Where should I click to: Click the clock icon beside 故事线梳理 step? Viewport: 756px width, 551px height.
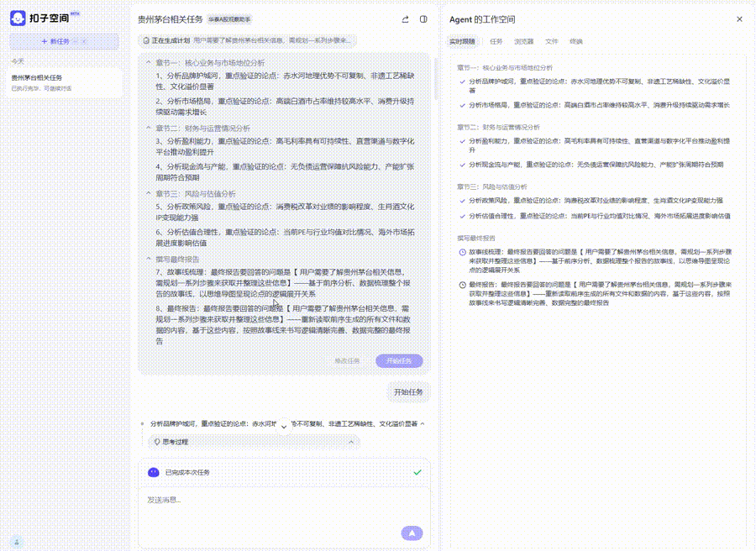(462, 252)
